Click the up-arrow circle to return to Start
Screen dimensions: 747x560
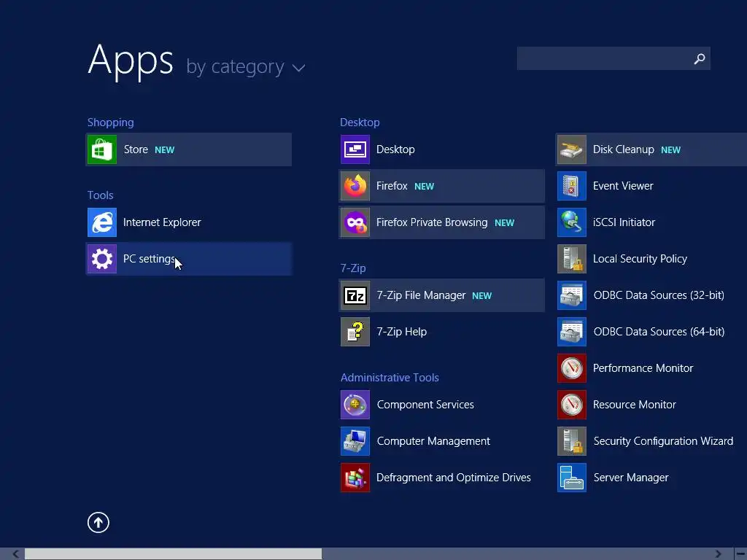pyautogui.click(x=98, y=522)
